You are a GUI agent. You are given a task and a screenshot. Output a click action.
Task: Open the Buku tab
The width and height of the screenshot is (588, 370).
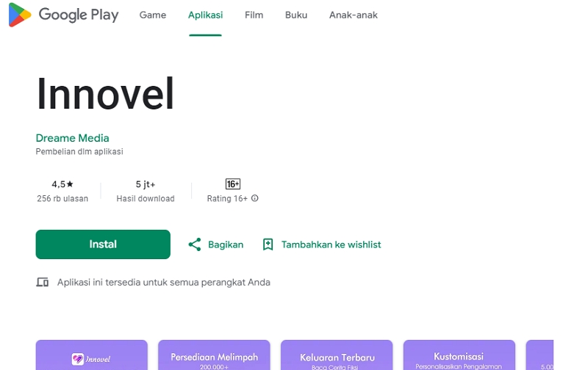[296, 15]
